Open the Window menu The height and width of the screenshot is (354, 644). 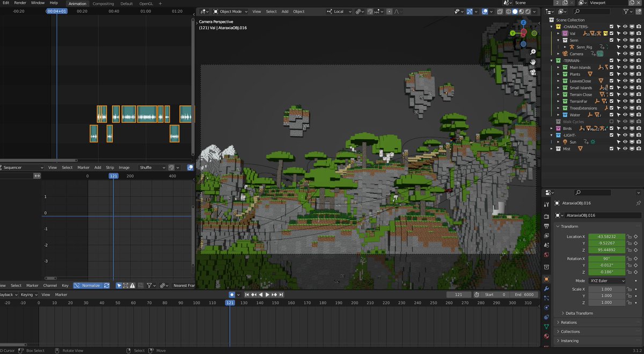coord(38,3)
